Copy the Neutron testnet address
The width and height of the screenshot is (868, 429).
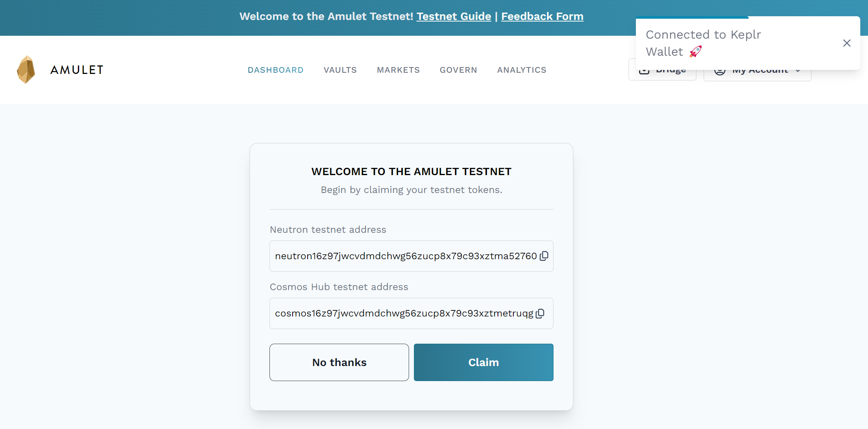pos(544,256)
